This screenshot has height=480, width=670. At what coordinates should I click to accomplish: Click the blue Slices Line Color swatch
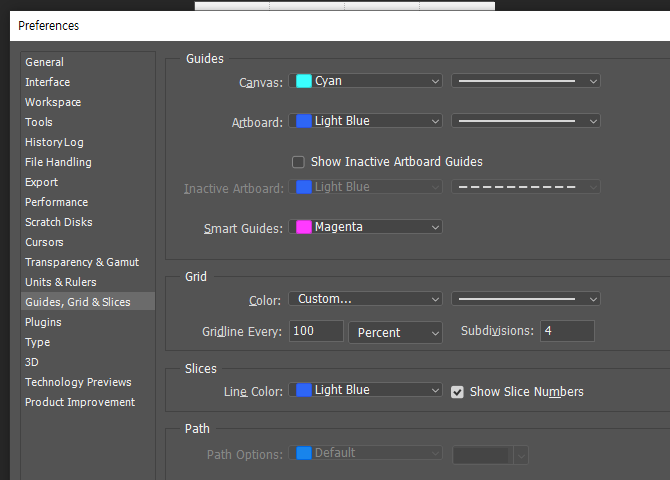(x=304, y=391)
